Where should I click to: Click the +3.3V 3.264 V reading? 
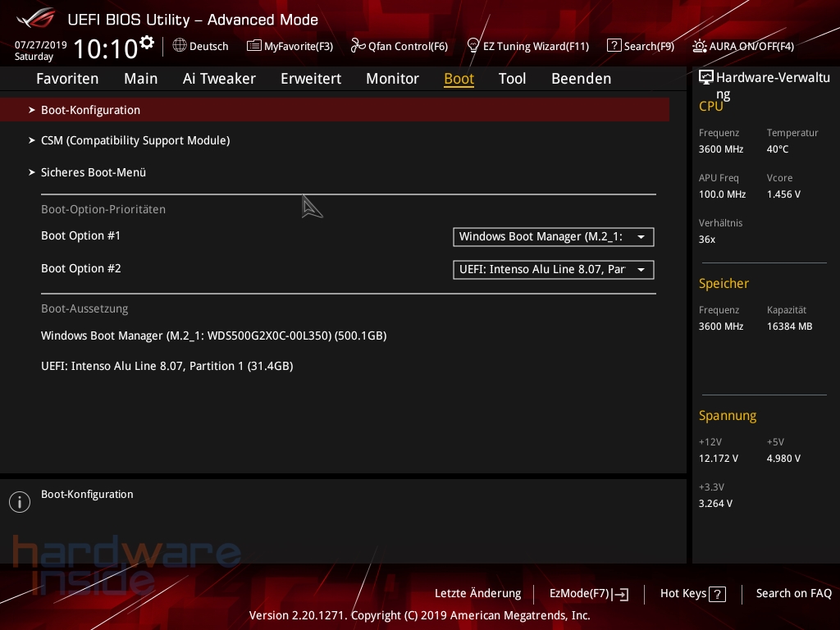pos(715,504)
